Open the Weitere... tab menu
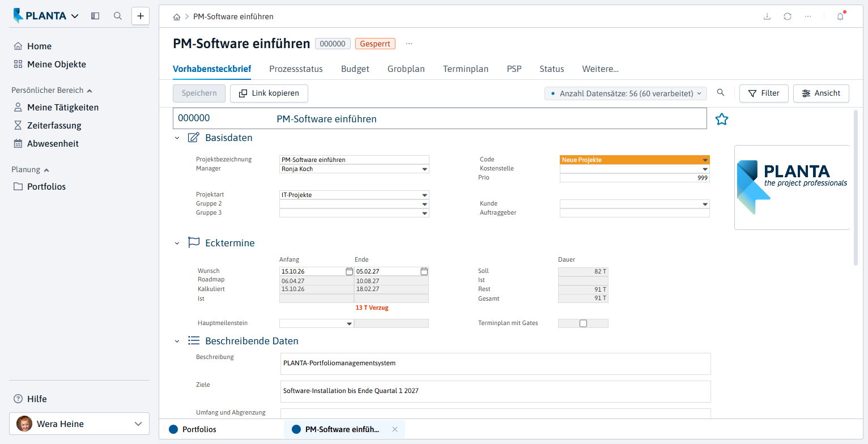868x444 pixels. pyautogui.click(x=600, y=69)
